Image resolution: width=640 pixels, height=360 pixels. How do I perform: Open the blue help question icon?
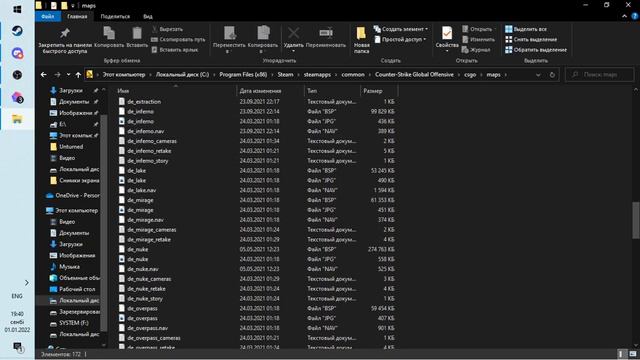635,16
